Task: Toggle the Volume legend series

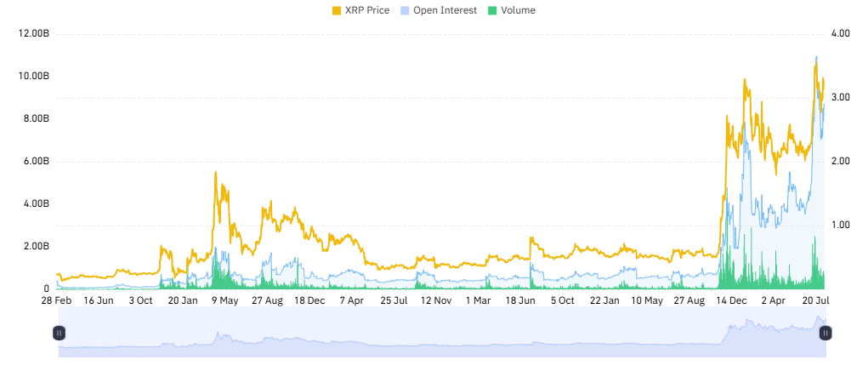Action: coord(510,10)
